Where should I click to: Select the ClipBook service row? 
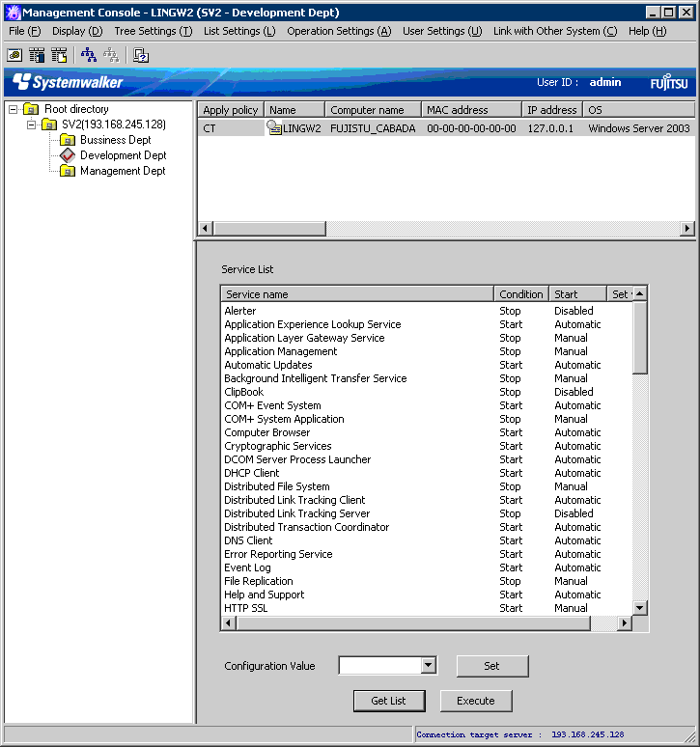tap(427, 392)
